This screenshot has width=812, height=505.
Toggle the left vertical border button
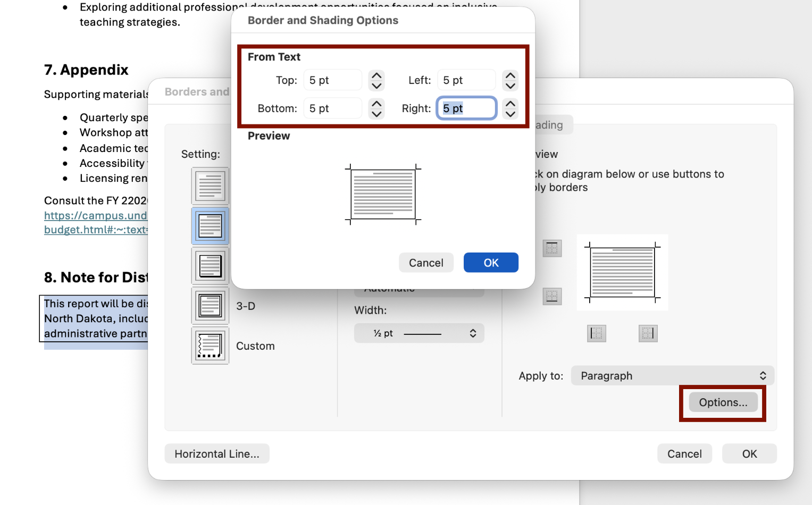[597, 333]
